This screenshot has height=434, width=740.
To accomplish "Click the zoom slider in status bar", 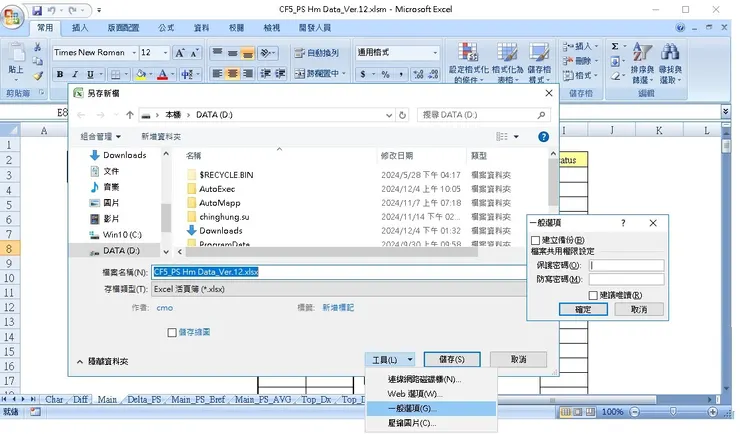I will pos(673,412).
